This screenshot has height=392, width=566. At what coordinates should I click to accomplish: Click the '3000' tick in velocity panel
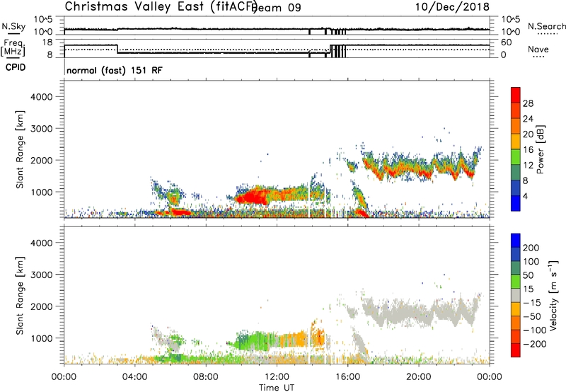(41, 275)
